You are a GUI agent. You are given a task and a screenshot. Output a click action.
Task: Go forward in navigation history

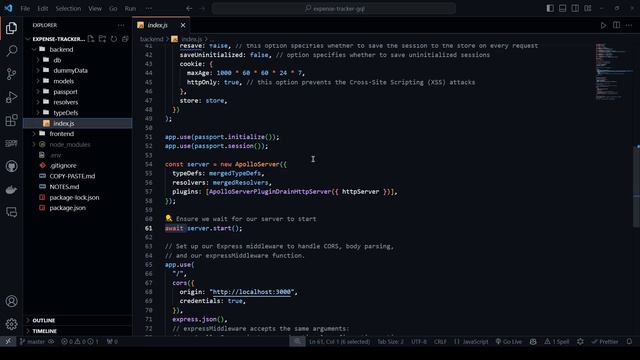[x=202, y=8]
